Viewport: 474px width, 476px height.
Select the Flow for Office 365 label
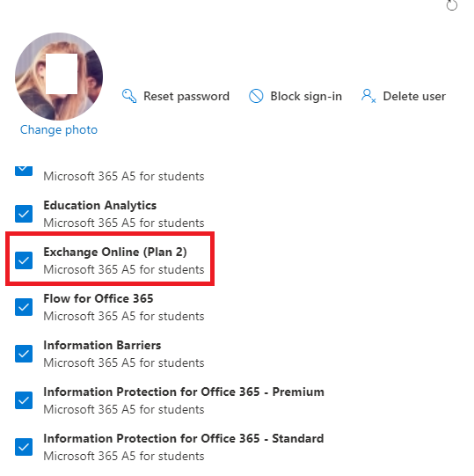98,299
